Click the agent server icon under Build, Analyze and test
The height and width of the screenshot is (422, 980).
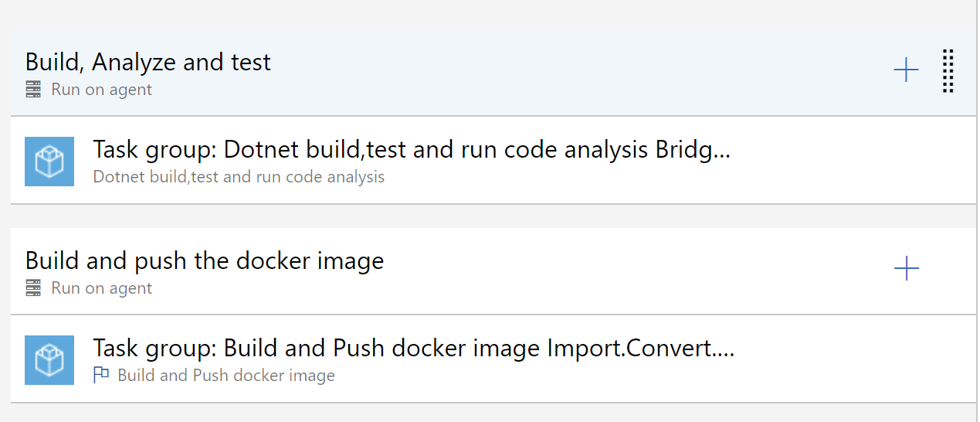pyautogui.click(x=33, y=90)
